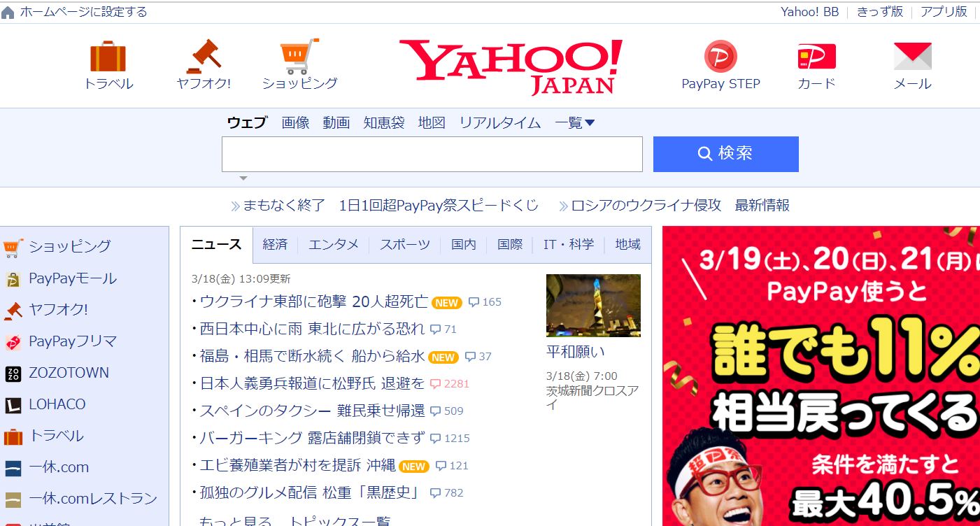Viewport: 980px width, 526px height.
Task: Open the Shopping cart icon in header
Action: tap(299, 57)
